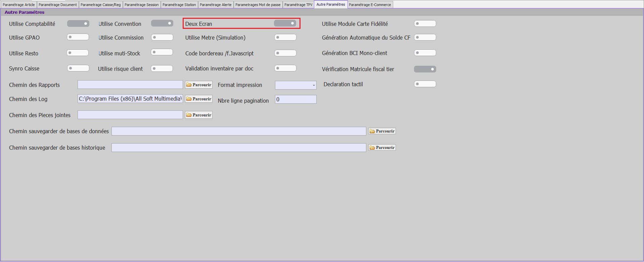The width and height of the screenshot is (644, 262).
Task: Click the Chemin des Log path field
Action: click(130, 99)
